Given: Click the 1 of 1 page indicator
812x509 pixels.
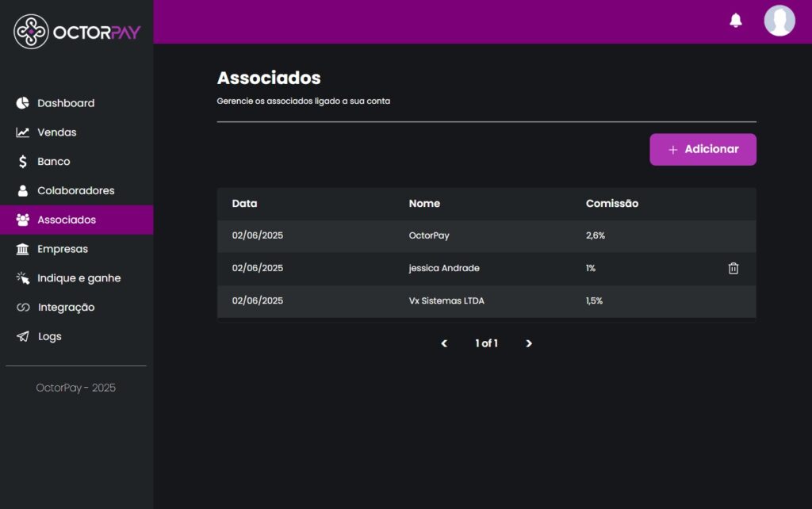Looking at the screenshot, I should pyautogui.click(x=486, y=343).
